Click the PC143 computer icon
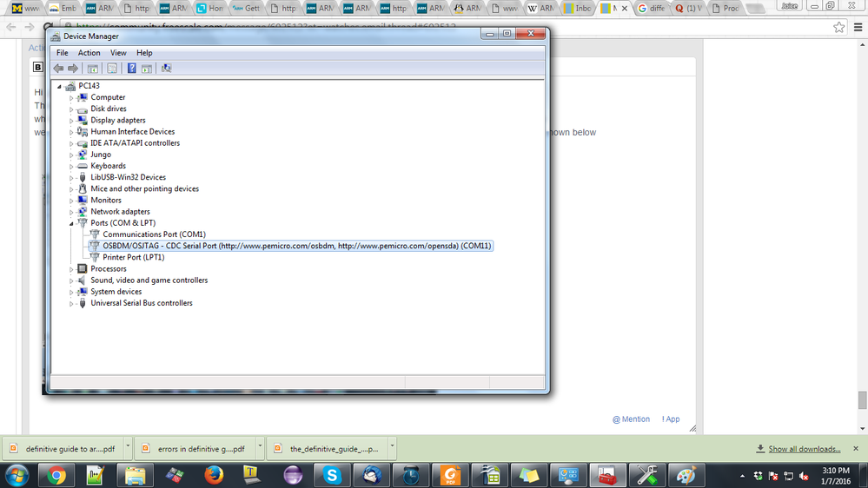This screenshot has width=868, height=488. tap(70, 86)
